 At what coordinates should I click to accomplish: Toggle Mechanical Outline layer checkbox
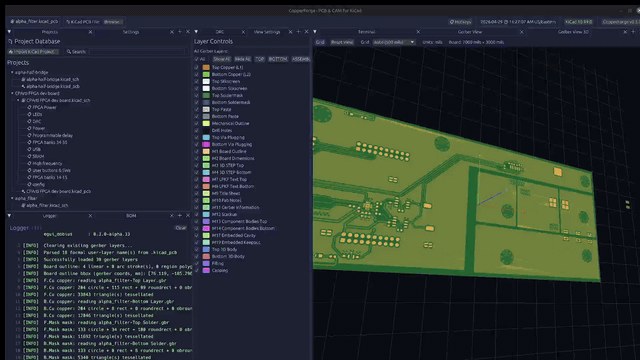[197, 123]
